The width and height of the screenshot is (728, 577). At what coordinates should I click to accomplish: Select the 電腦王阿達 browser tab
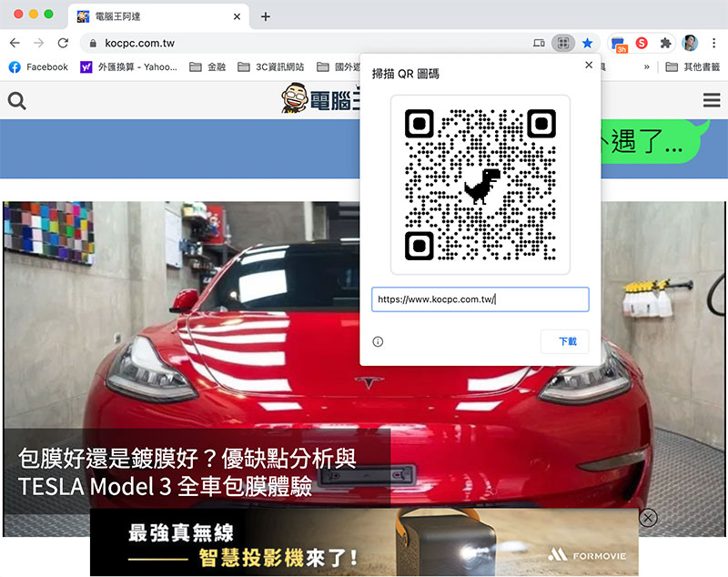tap(158, 16)
